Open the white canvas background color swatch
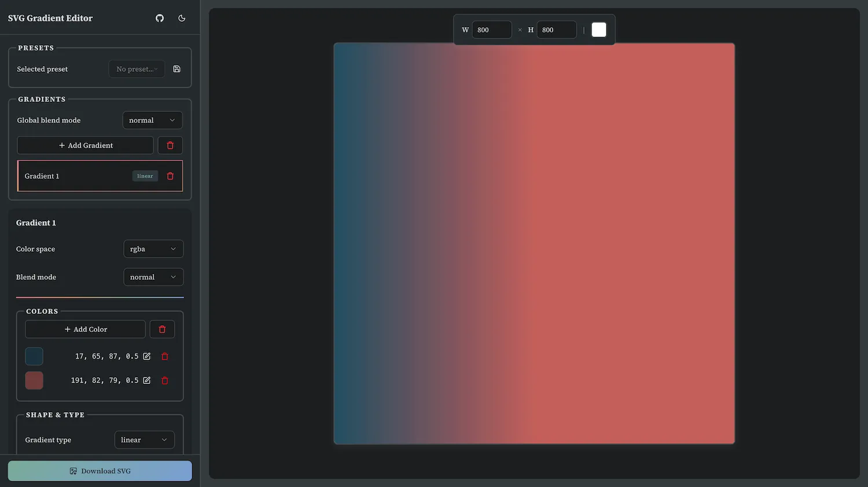 tap(598, 29)
